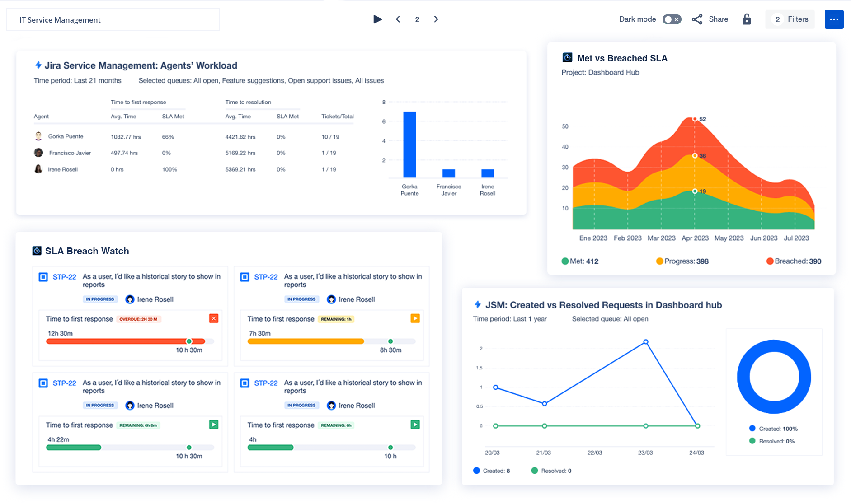The height and width of the screenshot is (504, 851).
Task: Open issue STP-22 from SLA Breach Watch
Action: 64,276
